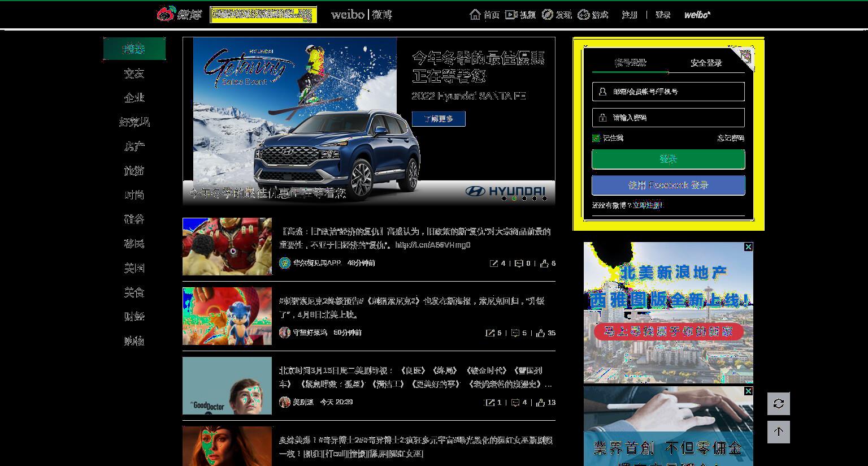The image size is (868, 466).
Task: Select the 交友 category in the sidebar
Action: [x=134, y=73]
